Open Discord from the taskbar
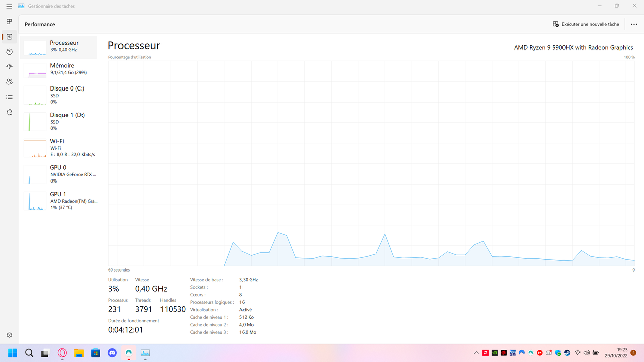 tap(112, 353)
